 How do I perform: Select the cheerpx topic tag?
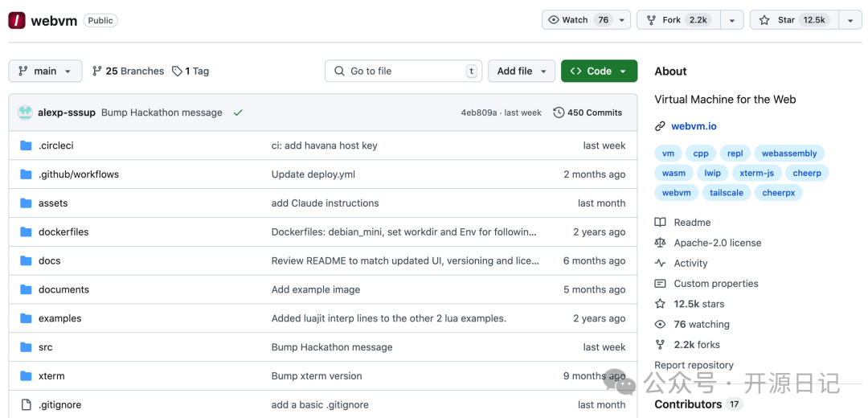(778, 193)
